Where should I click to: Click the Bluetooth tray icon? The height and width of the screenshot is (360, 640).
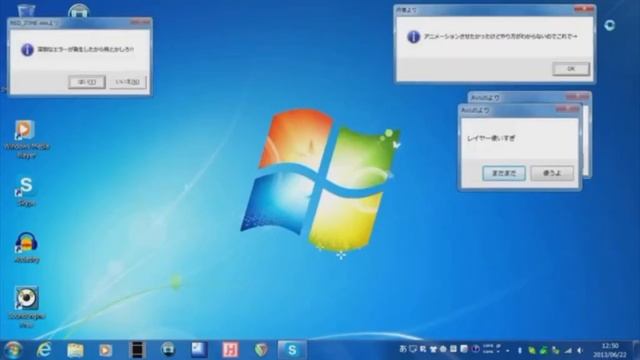[x=519, y=350]
